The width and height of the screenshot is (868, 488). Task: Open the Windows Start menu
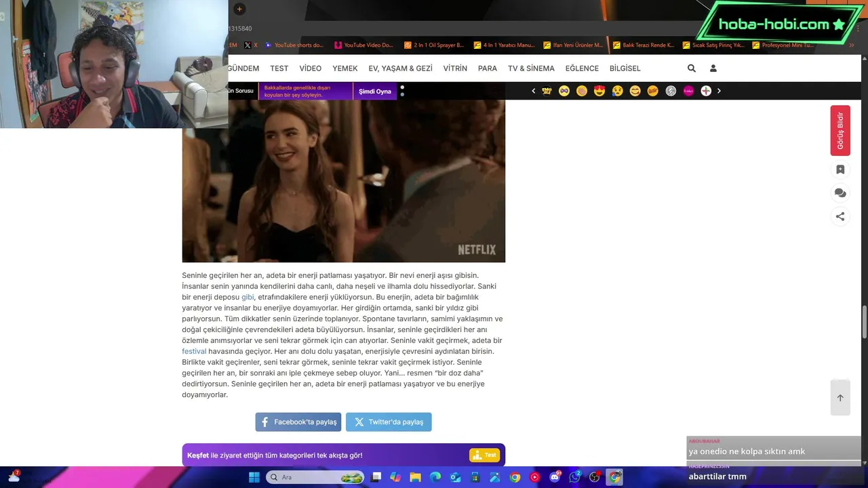pyautogui.click(x=254, y=477)
